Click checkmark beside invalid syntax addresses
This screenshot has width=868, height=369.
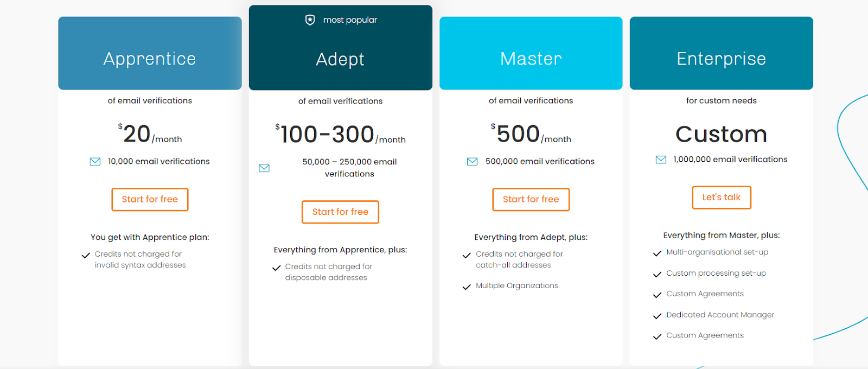86,255
